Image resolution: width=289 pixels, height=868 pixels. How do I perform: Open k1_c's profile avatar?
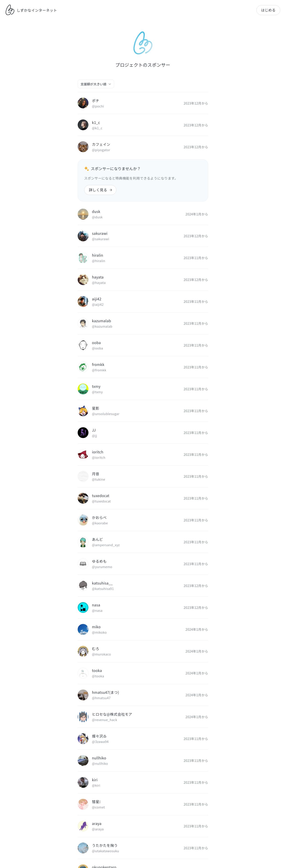tap(83, 125)
